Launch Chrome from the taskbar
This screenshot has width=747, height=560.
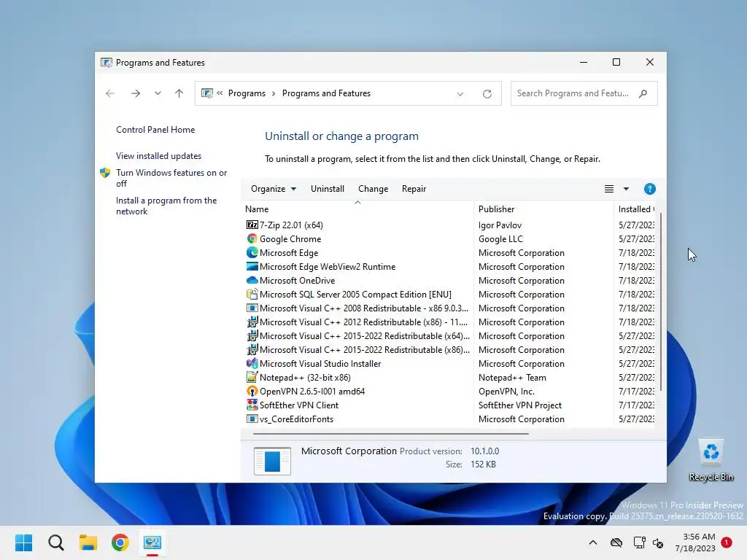[x=120, y=542]
